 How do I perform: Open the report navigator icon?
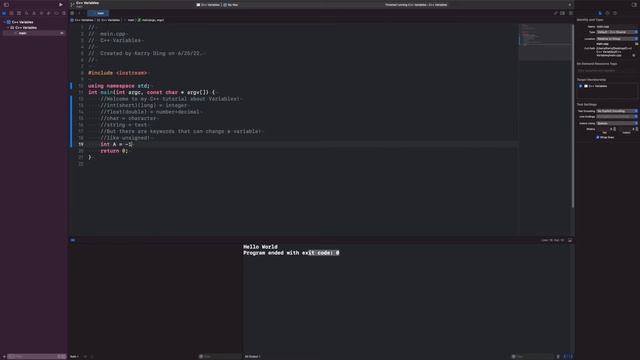pos(64,13)
